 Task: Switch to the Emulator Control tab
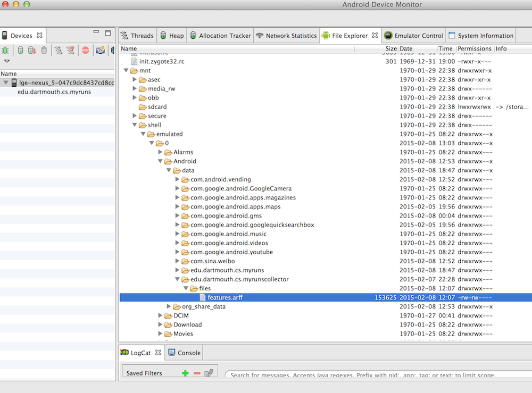coord(413,36)
